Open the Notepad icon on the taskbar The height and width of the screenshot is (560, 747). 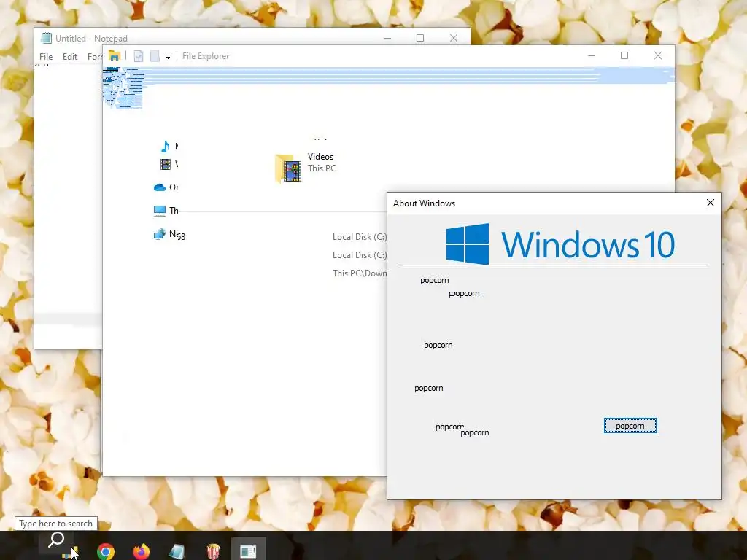177,551
